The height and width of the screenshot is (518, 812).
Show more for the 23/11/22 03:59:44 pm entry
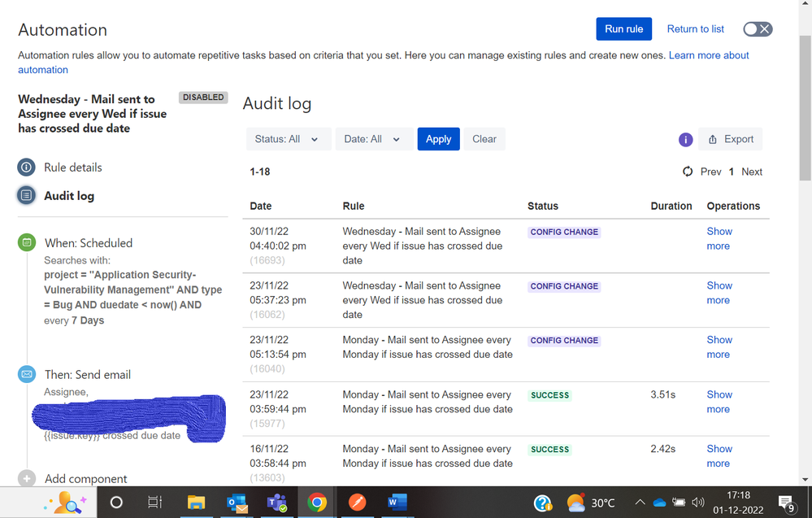719,402
